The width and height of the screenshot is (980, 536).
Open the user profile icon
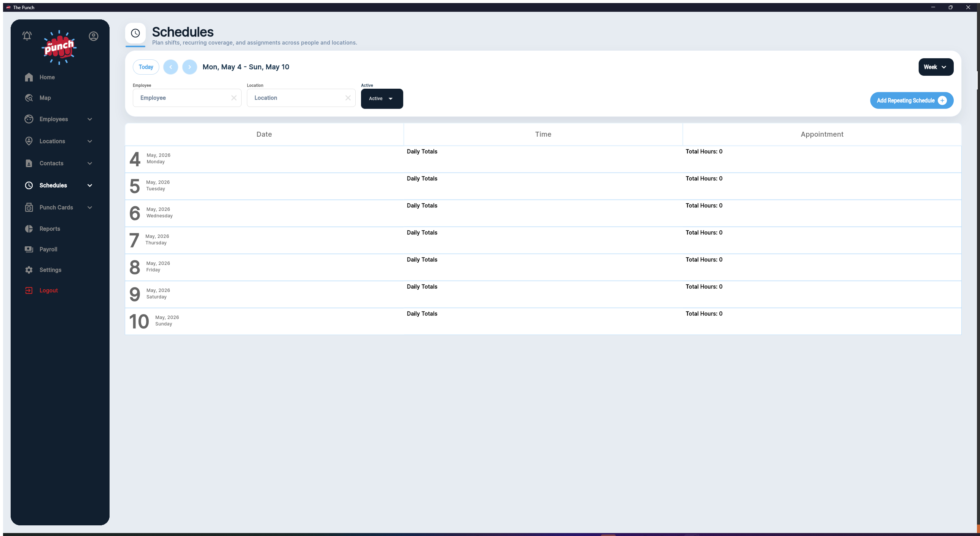(x=94, y=36)
